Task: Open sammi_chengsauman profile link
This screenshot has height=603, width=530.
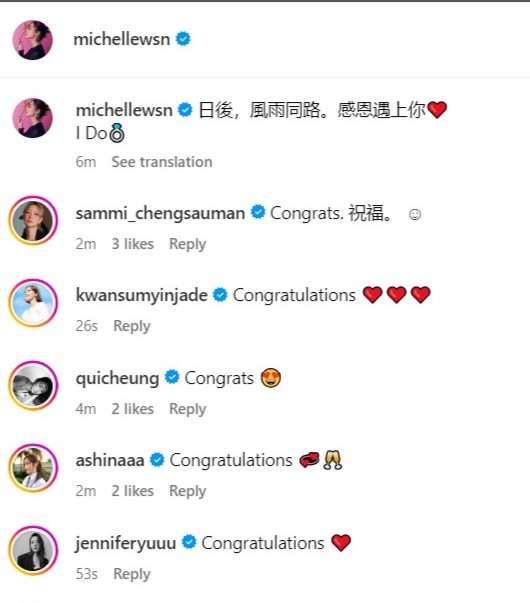Action: click(x=160, y=213)
